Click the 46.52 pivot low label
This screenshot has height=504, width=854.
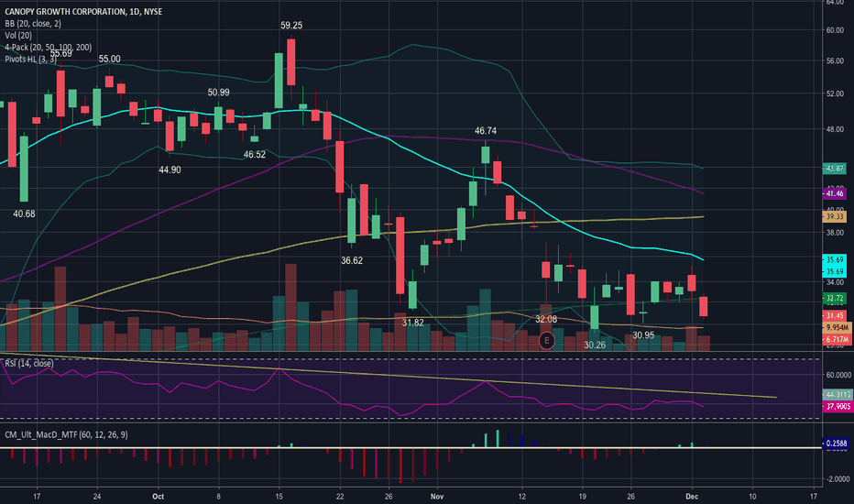(x=255, y=155)
